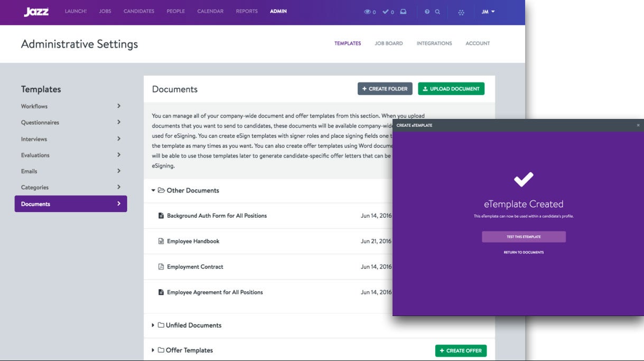
Task: Click Jun 21, 2016 date of Employee Handbook
Action: pyautogui.click(x=376, y=242)
